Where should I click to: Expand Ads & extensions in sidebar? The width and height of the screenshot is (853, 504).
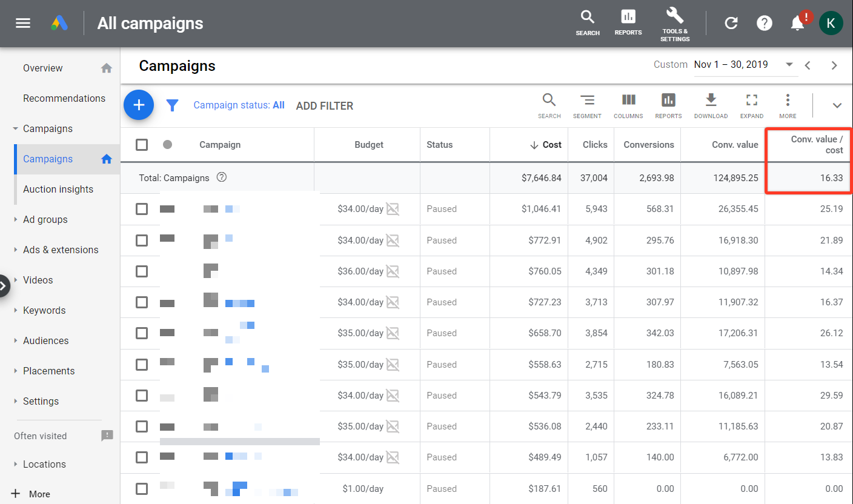pos(15,250)
